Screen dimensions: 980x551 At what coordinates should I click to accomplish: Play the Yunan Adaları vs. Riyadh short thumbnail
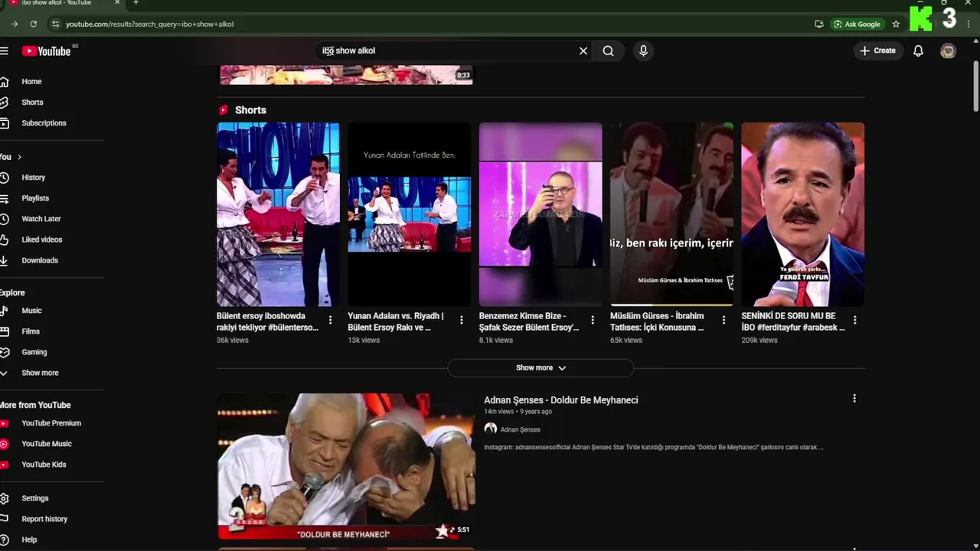coord(410,214)
